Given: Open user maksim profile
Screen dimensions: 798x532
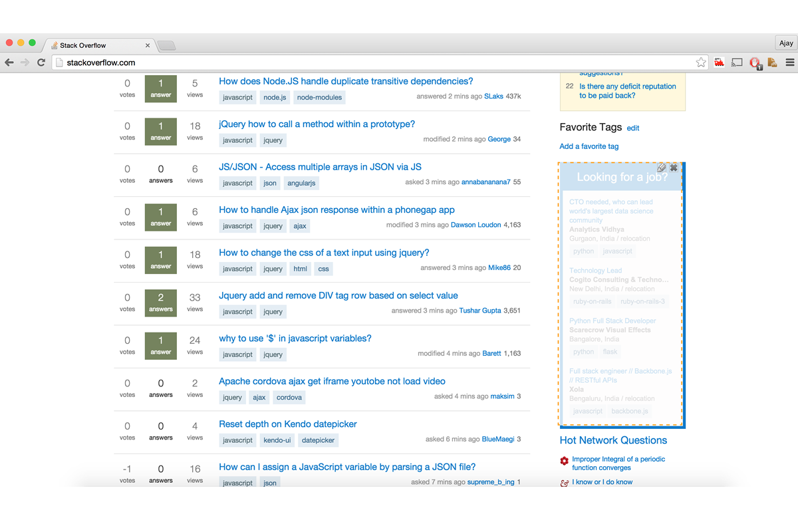Looking at the screenshot, I should (503, 397).
